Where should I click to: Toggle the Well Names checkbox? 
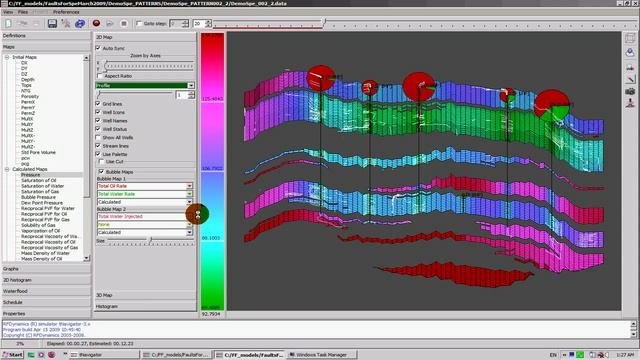pyautogui.click(x=98, y=120)
